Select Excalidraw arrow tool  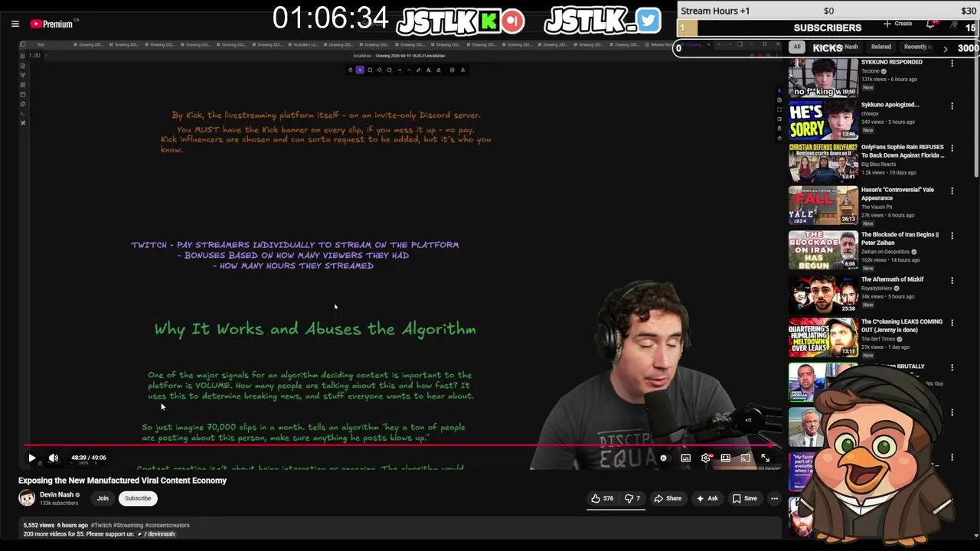[399, 70]
